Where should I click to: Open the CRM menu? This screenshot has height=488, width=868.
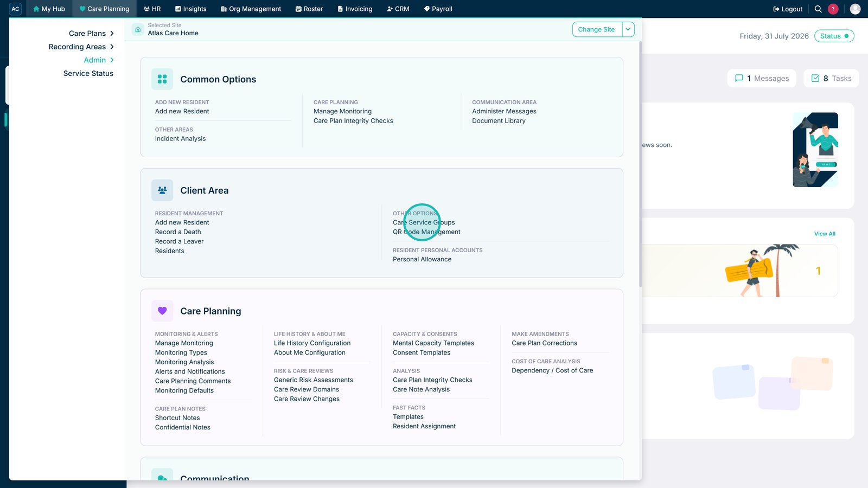click(x=398, y=9)
